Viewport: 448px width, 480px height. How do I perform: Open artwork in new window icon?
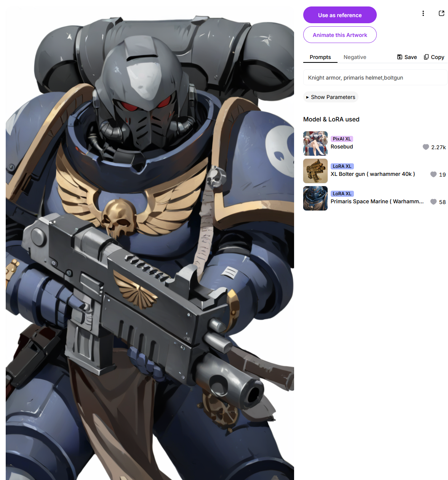[442, 13]
